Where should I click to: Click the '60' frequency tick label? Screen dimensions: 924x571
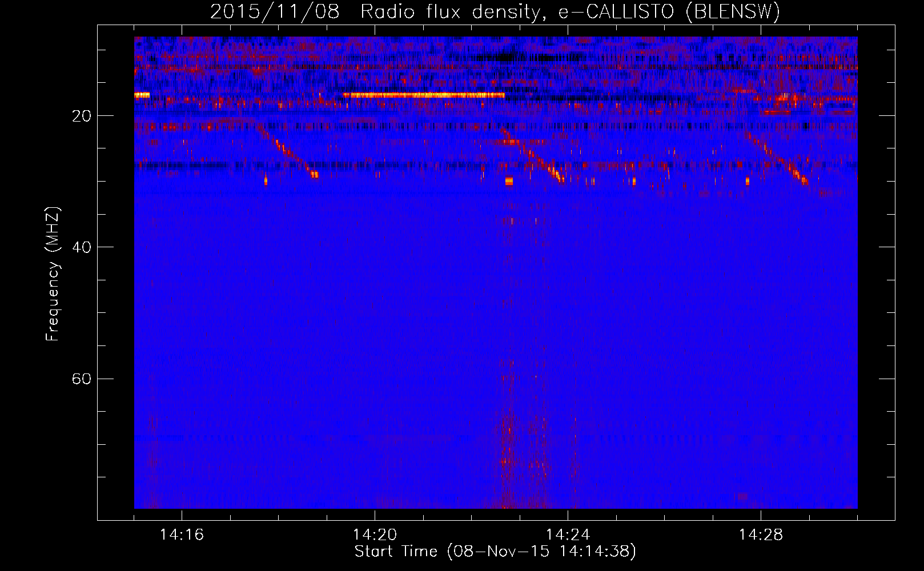coord(82,379)
